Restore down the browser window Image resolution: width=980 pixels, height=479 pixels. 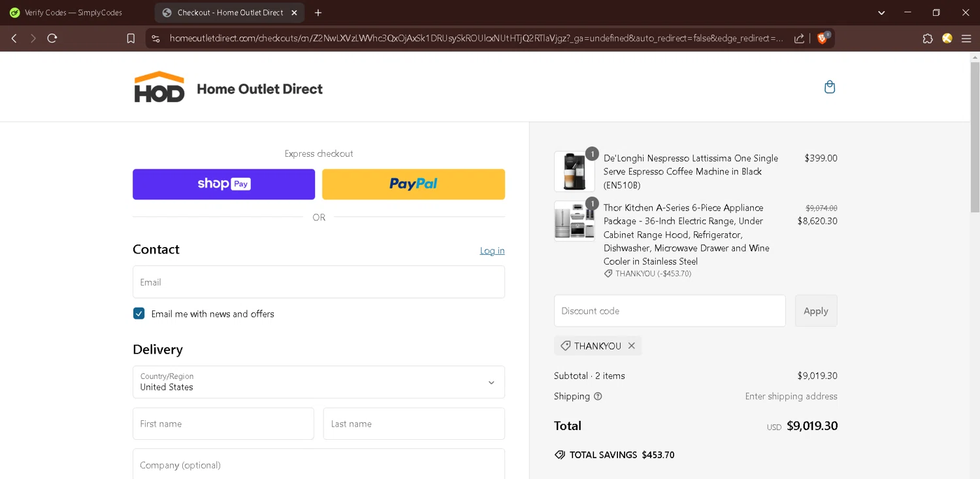point(936,12)
